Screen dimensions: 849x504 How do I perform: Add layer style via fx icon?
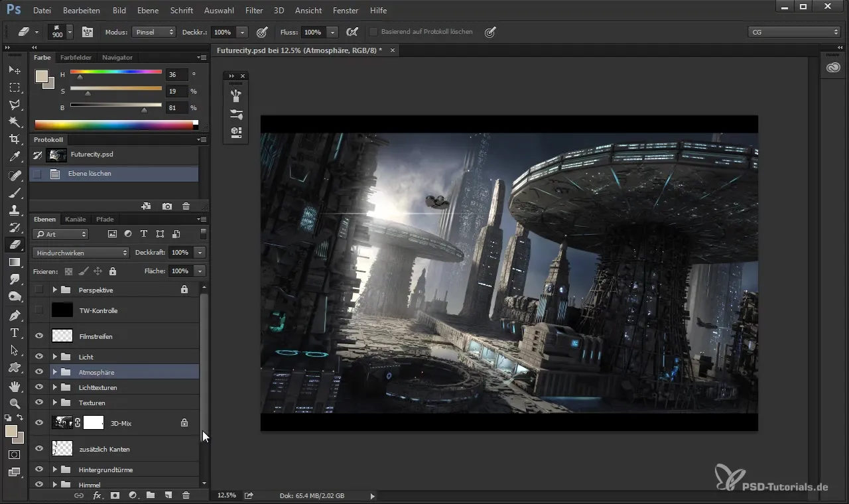(x=97, y=495)
